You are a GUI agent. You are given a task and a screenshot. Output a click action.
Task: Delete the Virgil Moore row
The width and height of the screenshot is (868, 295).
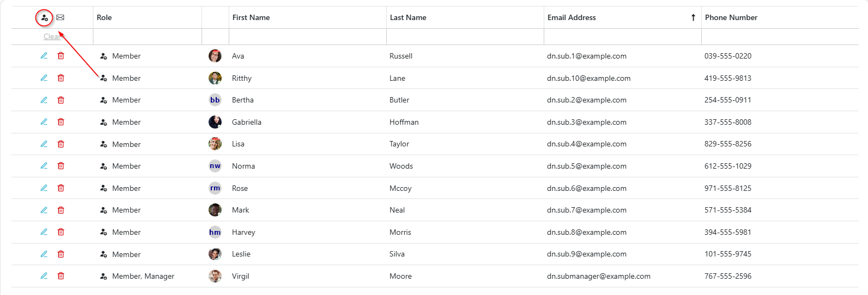61,276
